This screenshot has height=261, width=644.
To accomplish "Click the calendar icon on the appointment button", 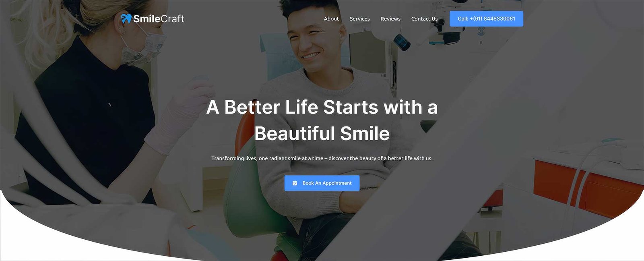I will tap(295, 183).
